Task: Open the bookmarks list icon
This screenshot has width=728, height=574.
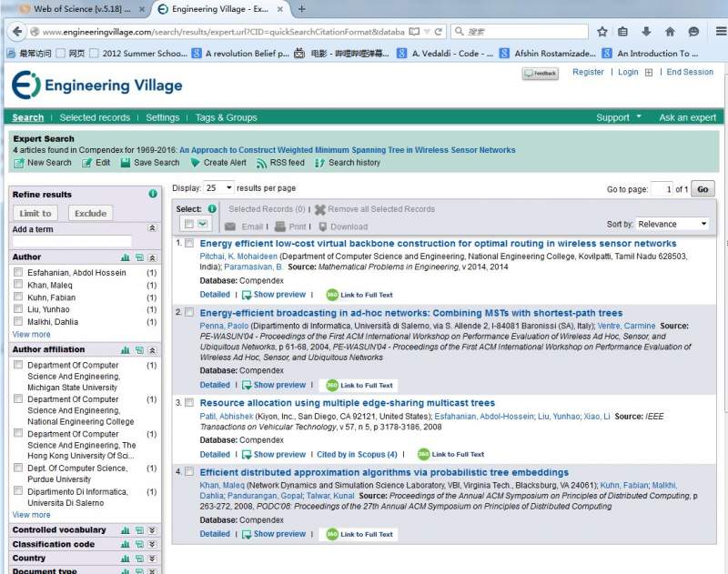Action: [x=623, y=32]
